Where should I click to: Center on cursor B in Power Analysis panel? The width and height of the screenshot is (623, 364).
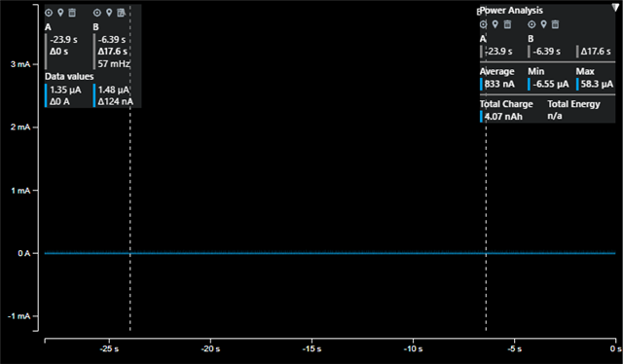point(531,24)
